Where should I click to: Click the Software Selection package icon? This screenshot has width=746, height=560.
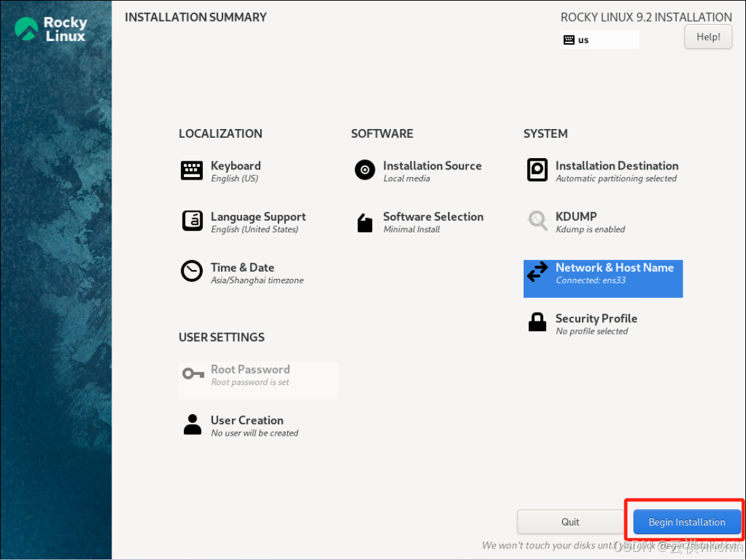point(364,222)
